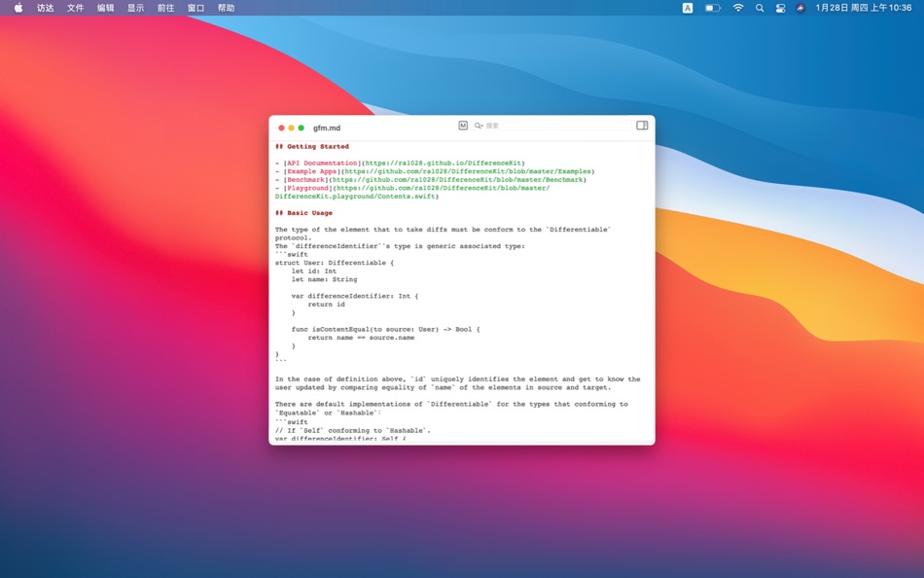This screenshot has width=924, height=578.
Task: Click the 'Benchmark' link label
Action: tap(305, 179)
